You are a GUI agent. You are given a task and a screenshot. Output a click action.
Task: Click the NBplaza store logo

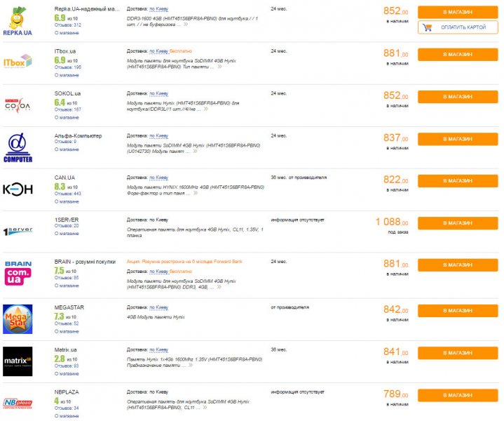point(18,403)
